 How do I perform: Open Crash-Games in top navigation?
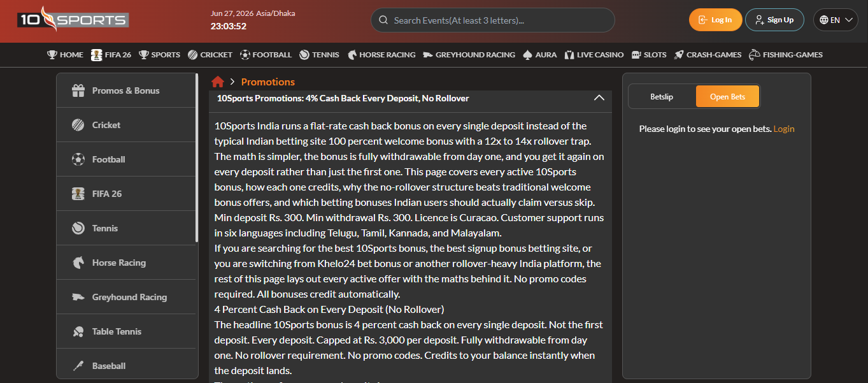tap(708, 55)
